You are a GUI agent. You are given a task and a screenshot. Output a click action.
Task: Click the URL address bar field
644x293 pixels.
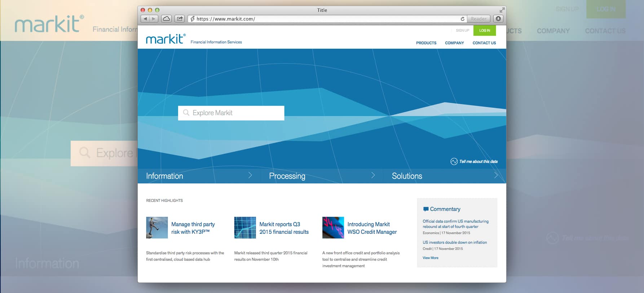tap(325, 19)
